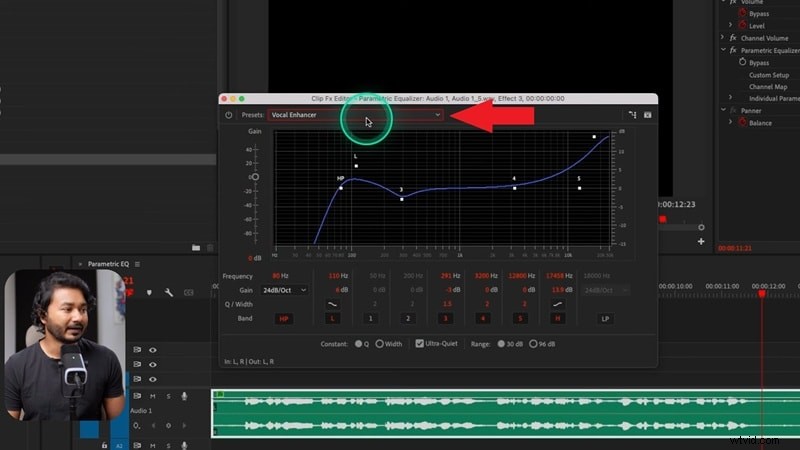The height and width of the screenshot is (450, 800).
Task: Toggle the H band button
Action: (x=558, y=319)
